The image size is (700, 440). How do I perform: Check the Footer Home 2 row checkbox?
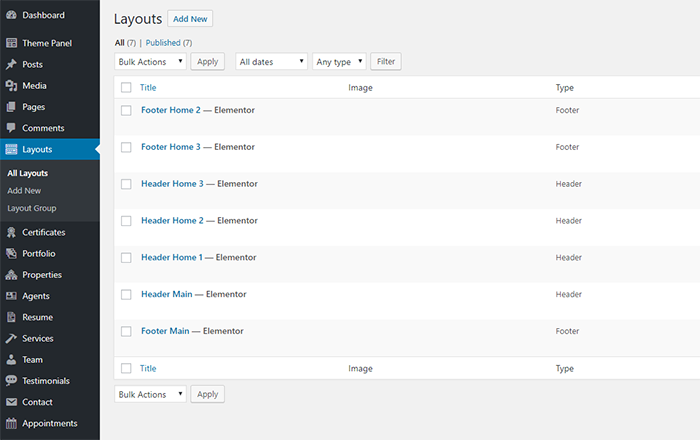(x=126, y=110)
